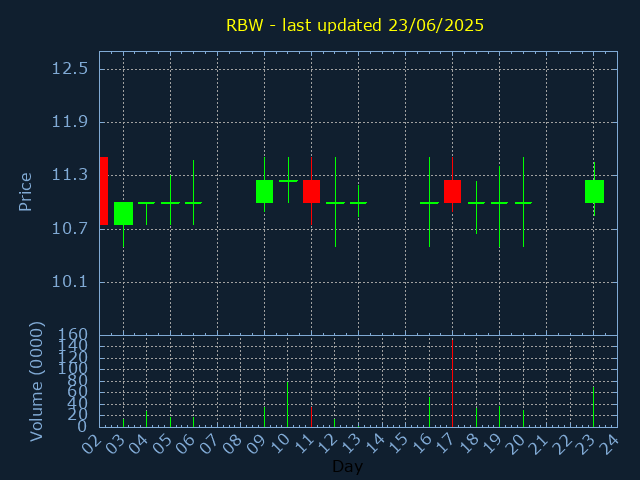Screen dimensions: 640x480
Task: Click the chart title 'RBW - last updated 23/06/2025'
Action: click(x=355, y=25)
